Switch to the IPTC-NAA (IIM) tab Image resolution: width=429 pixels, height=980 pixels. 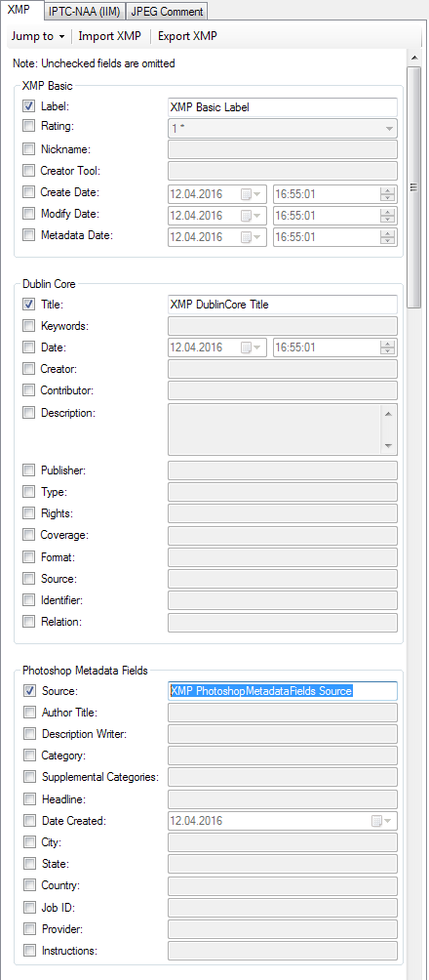coord(84,12)
